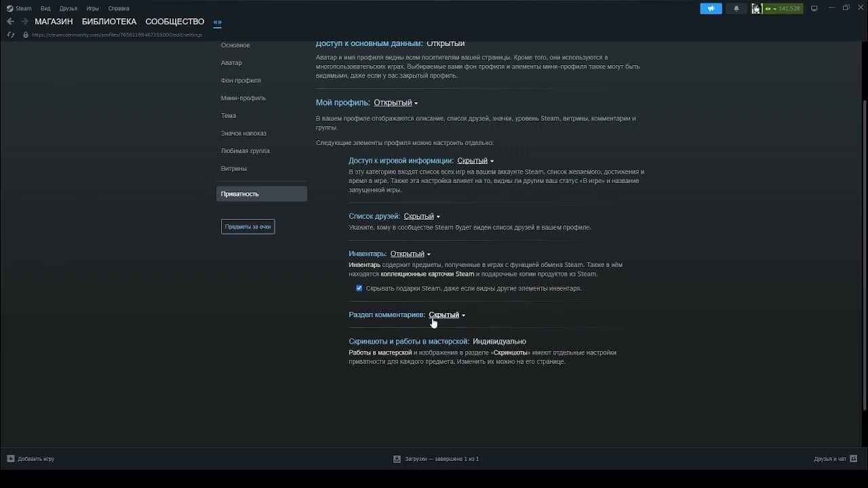Click коллекционные карточки Steam text
This screenshot has width=868, height=488.
(427, 274)
